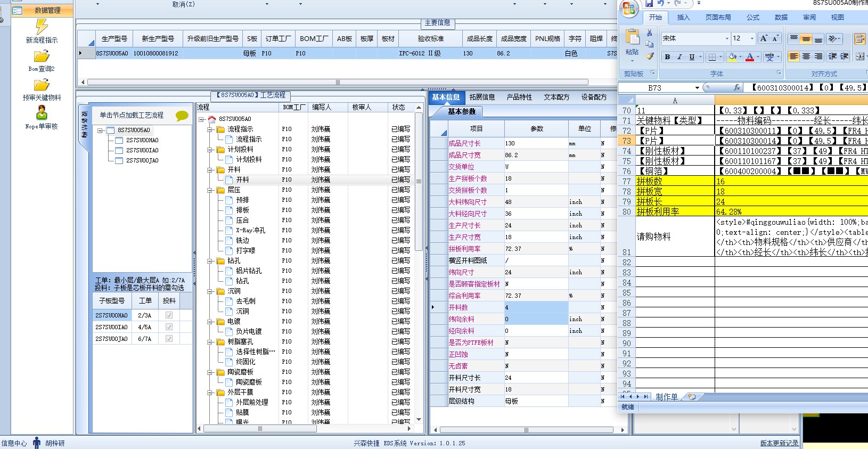The image size is (868, 449).
Task: Click Excel insert function fx icon
Action: 737,87
